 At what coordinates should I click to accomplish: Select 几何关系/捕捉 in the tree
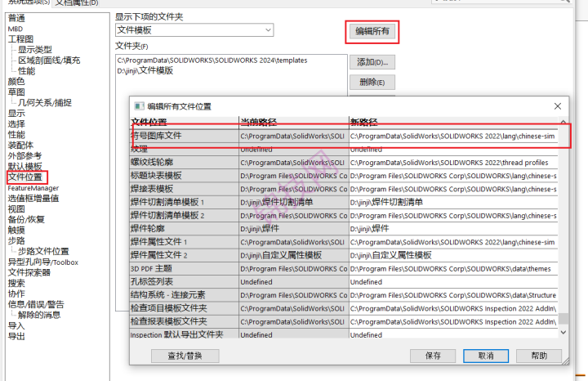tap(45, 102)
